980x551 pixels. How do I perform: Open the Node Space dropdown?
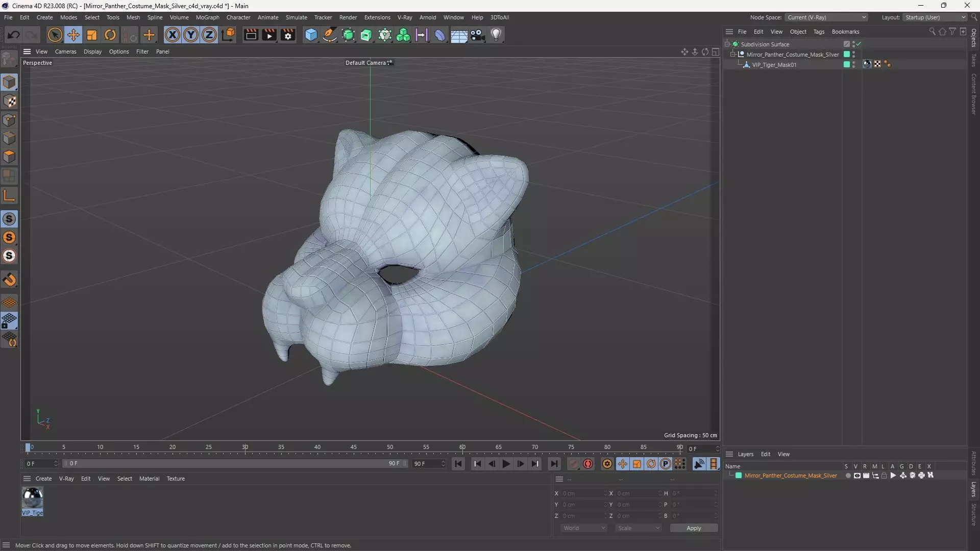[826, 17]
